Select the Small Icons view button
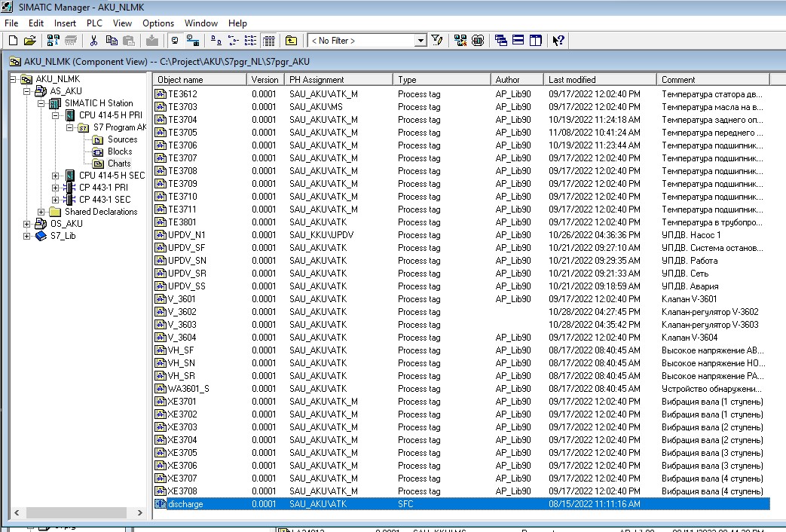 click(x=233, y=41)
